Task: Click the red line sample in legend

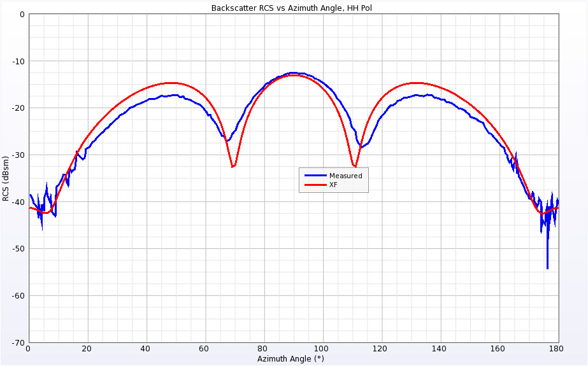Action: coord(315,185)
